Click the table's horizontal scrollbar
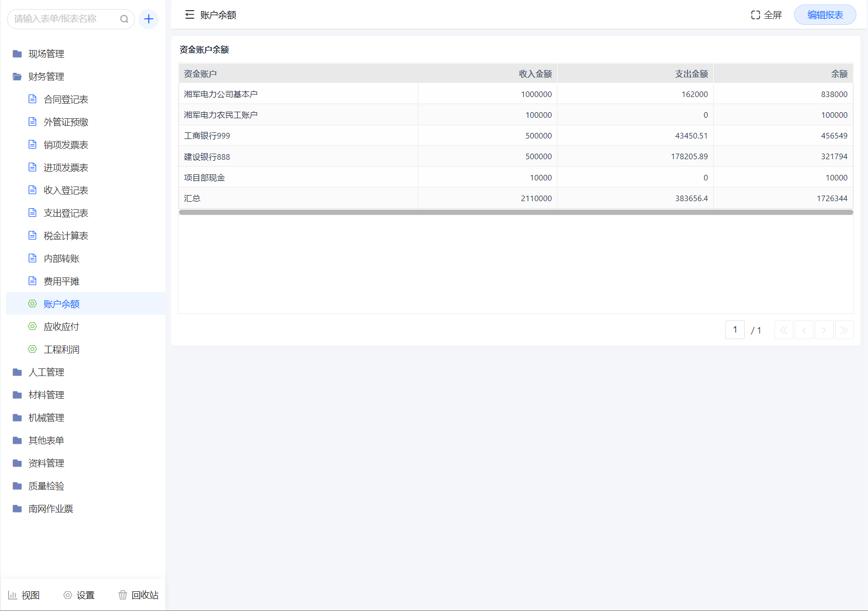This screenshot has height=611, width=868. 516,212
